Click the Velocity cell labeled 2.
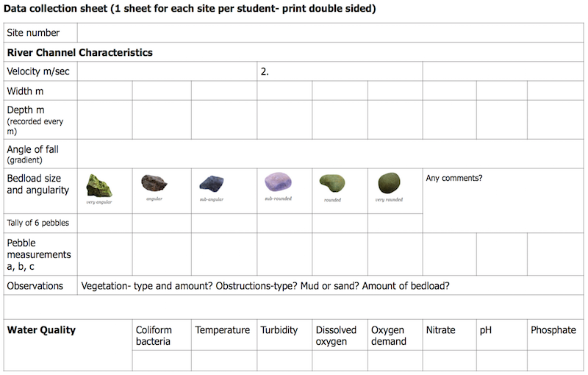Screen dimensions: 588x375 coord(340,71)
